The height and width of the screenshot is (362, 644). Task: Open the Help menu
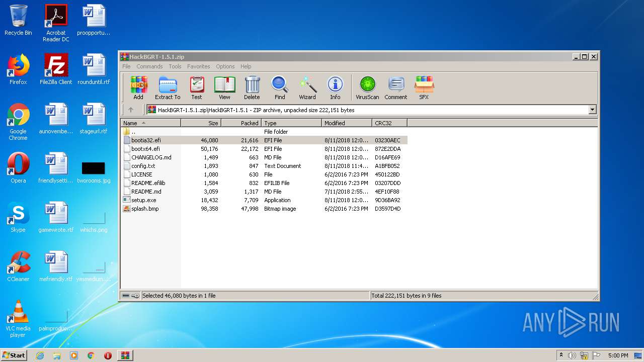246,66
